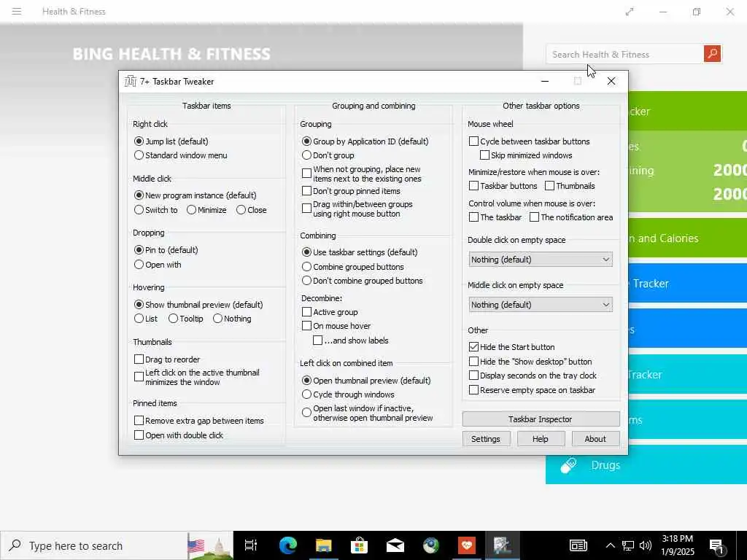Enable Open with double click for pinned items
The height and width of the screenshot is (560, 747).
tap(179, 435)
